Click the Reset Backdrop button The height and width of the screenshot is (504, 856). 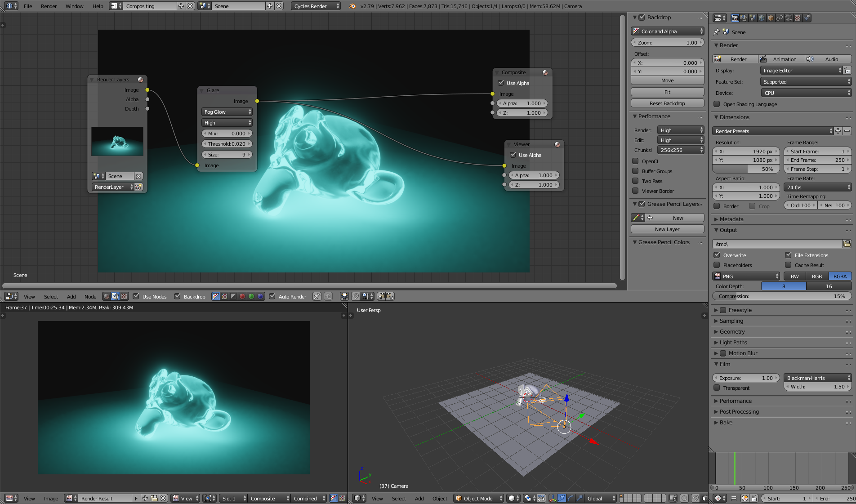click(667, 103)
